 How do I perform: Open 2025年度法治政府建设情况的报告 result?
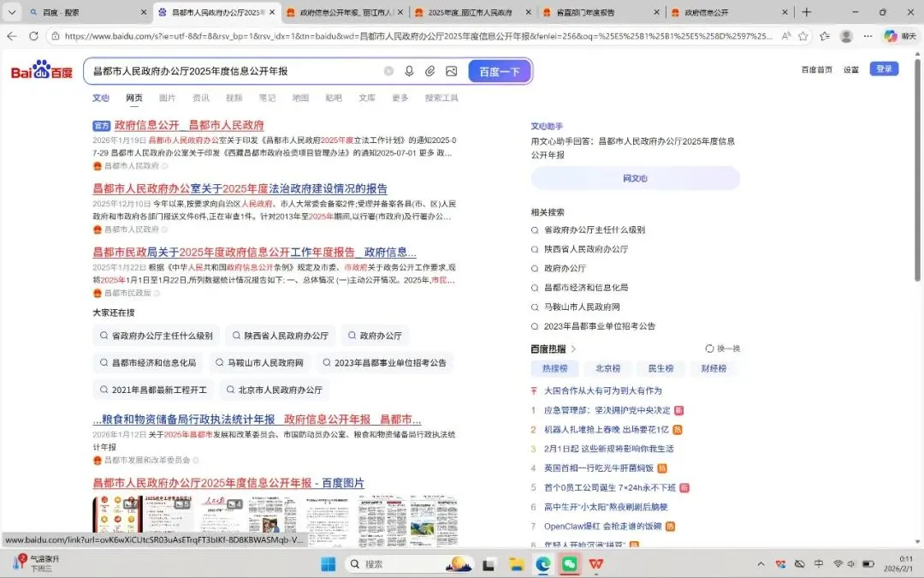click(x=240, y=188)
